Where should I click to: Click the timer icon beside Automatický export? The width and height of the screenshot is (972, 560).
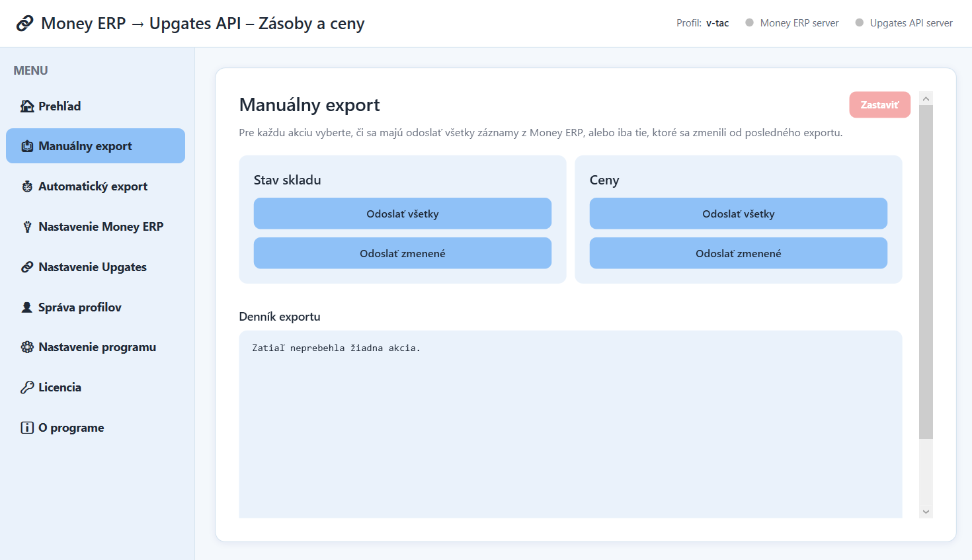(x=27, y=186)
